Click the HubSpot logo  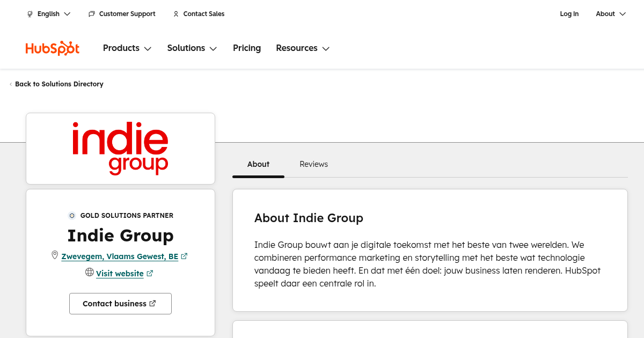coord(53,48)
